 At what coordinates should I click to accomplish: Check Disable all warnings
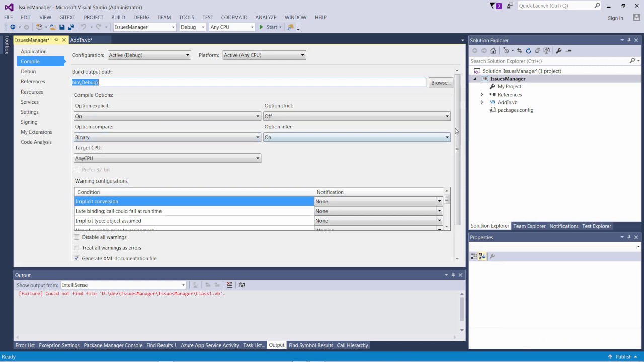coord(77,237)
